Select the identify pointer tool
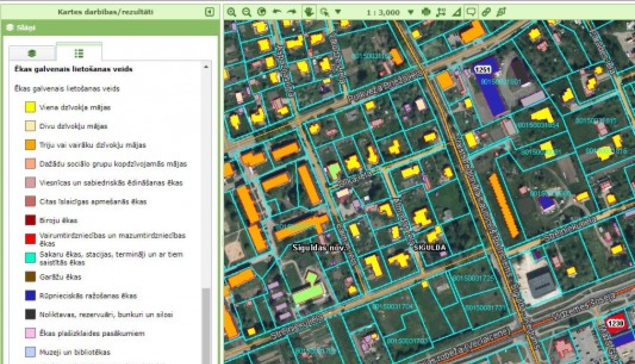635x364 pixels. pos(325,12)
